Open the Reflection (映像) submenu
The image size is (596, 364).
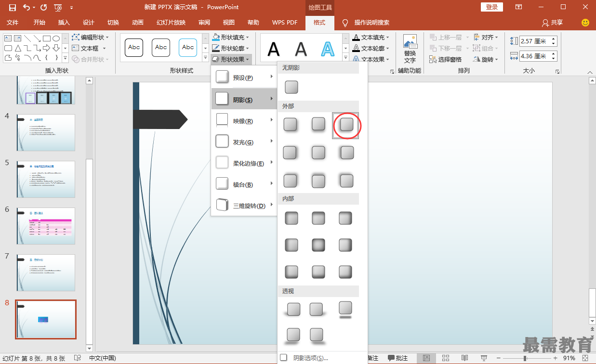point(244,121)
